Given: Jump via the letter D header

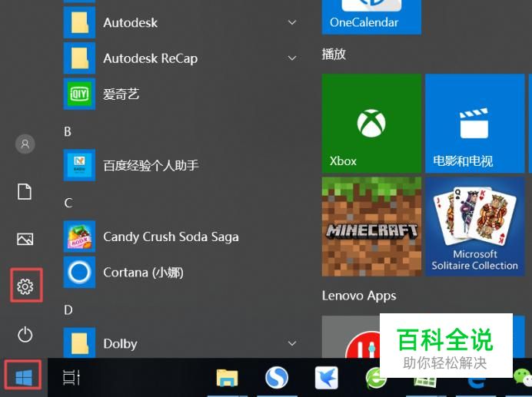Looking at the screenshot, I should (68, 310).
